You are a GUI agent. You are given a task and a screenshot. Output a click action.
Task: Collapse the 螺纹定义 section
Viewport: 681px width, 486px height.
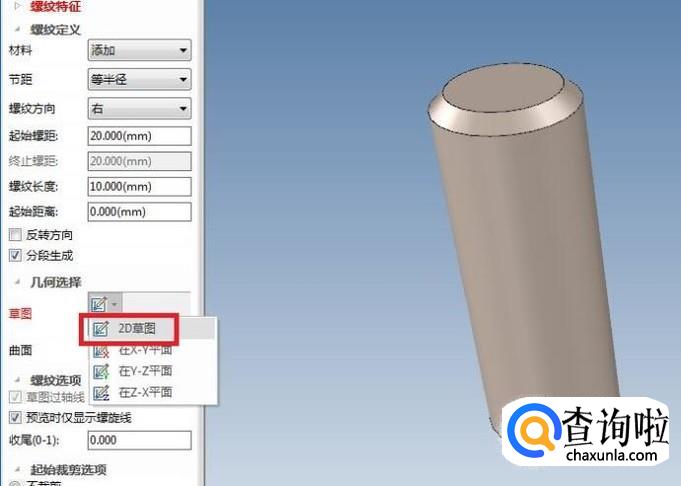point(17,30)
